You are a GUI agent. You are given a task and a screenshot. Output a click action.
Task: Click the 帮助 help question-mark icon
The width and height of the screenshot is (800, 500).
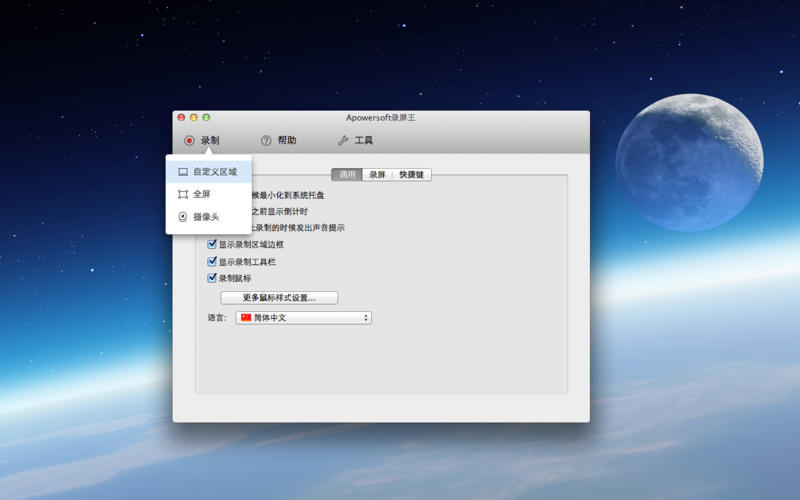click(x=266, y=141)
